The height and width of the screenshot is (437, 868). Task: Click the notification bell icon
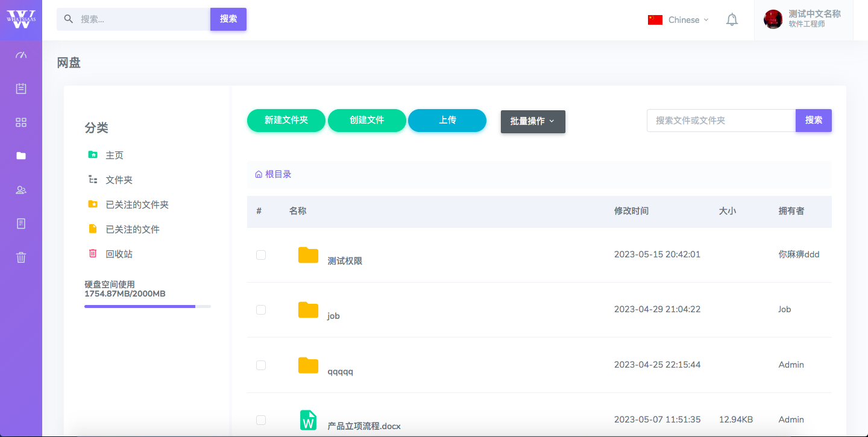(x=732, y=19)
